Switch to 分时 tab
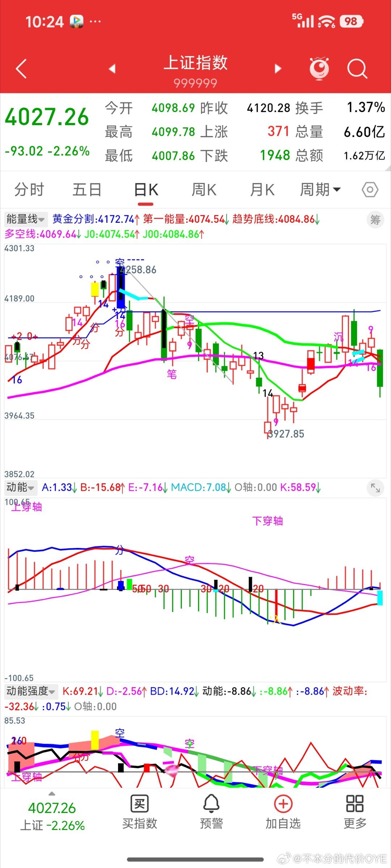 [29, 190]
